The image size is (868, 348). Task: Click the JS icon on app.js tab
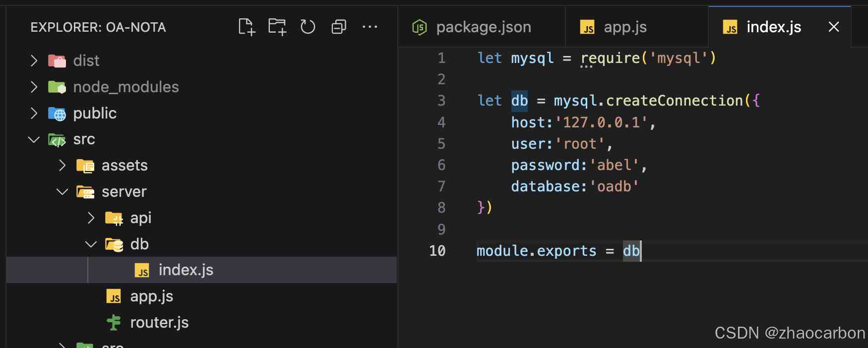[587, 27]
